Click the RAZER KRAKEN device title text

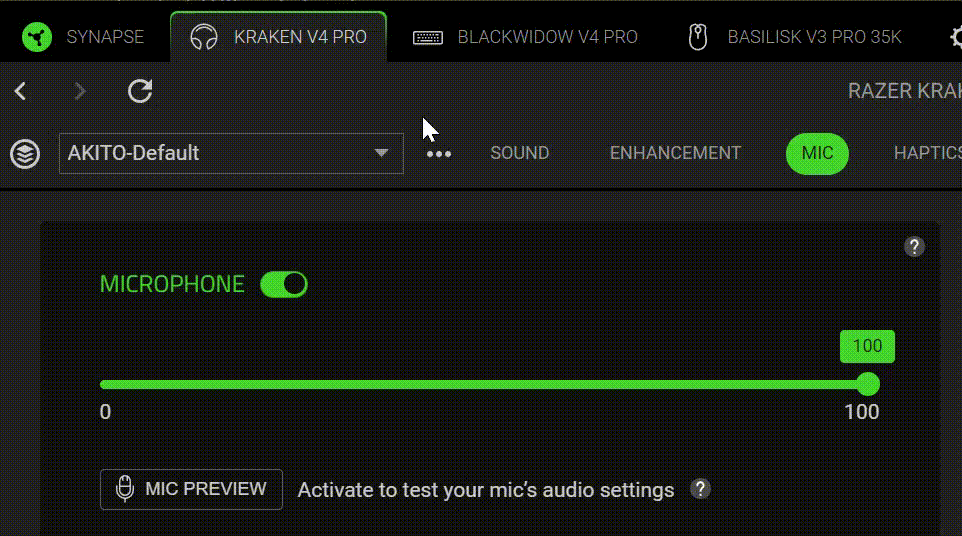tap(905, 91)
